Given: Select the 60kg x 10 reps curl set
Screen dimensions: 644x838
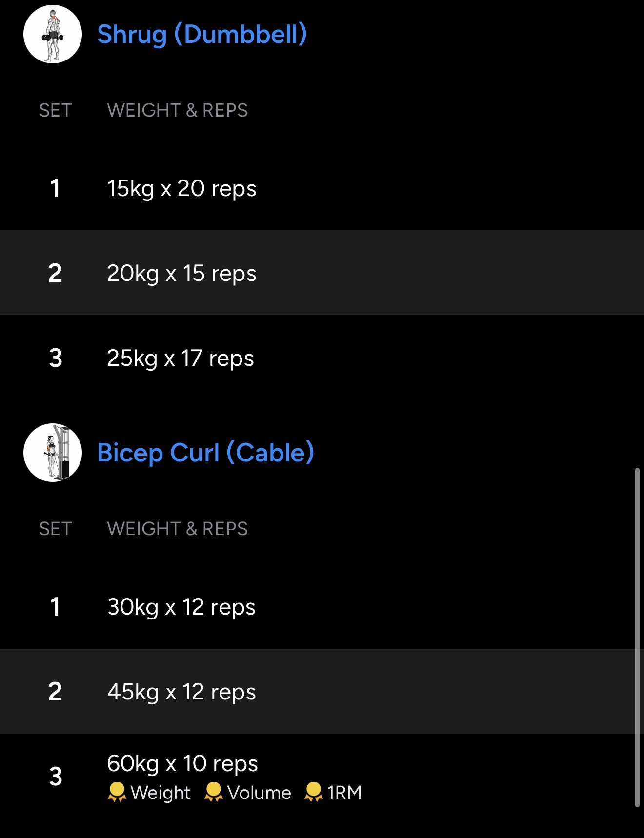Looking at the screenshot, I should click(182, 763).
